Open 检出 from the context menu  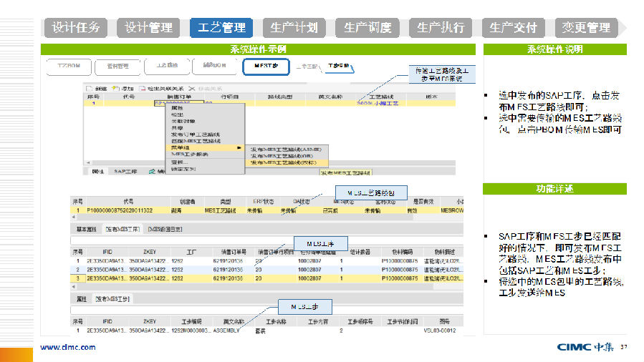click(177, 114)
